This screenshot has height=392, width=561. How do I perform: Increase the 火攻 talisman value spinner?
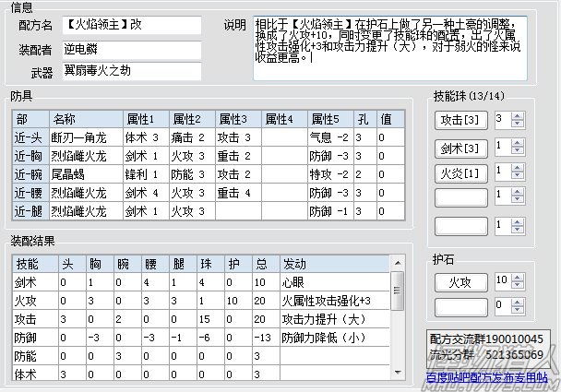tap(517, 276)
